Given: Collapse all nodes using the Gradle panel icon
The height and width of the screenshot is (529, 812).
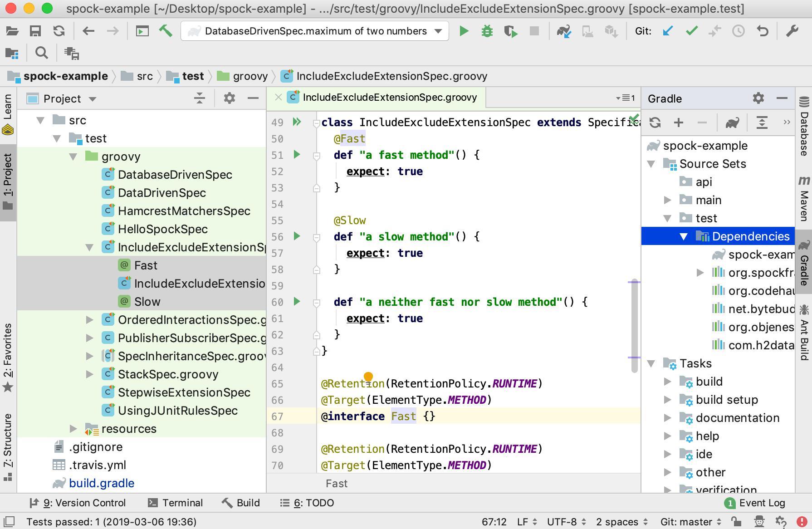Looking at the screenshot, I should coord(762,122).
